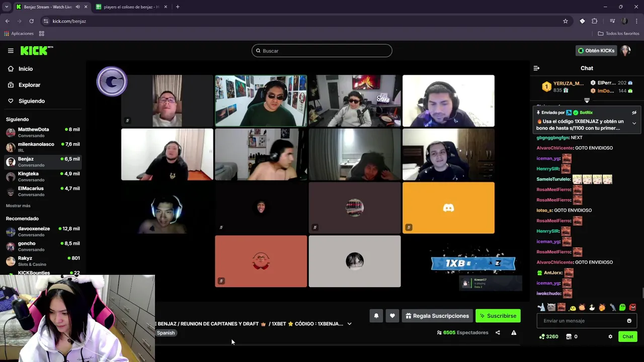Open site information icon in address bar
Image resolution: width=644 pixels, height=362 pixels.
click(x=46, y=21)
